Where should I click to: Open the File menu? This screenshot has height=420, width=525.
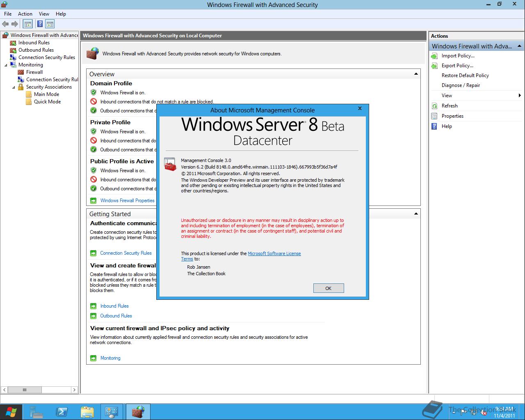tap(8, 14)
